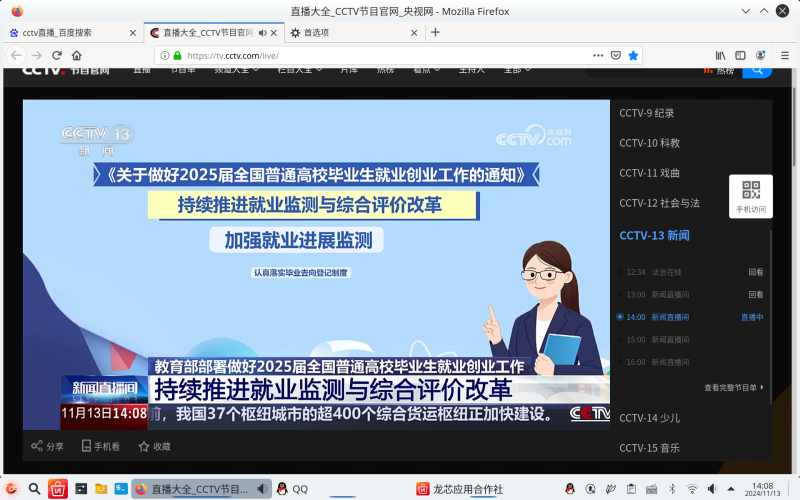This screenshot has height=500, width=800.
Task: Save page to Pocket icon
Action: (x=616, y=55)
